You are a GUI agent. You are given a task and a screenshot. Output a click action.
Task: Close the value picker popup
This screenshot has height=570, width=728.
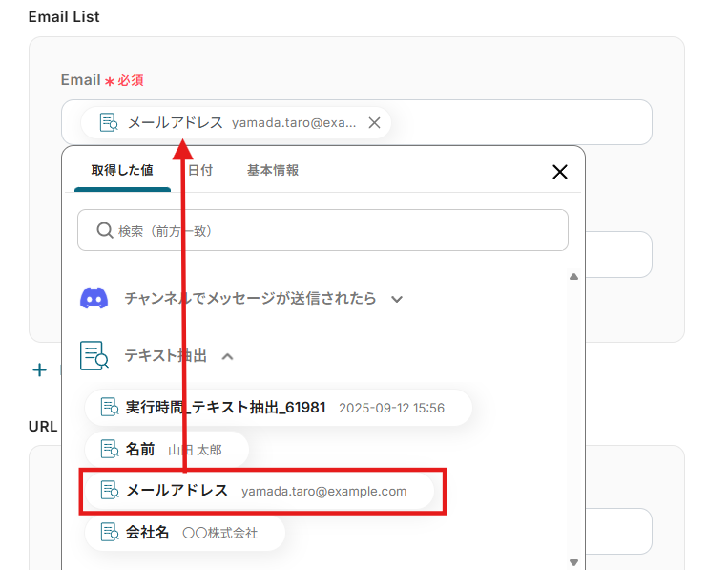click(x=560, y=172)
